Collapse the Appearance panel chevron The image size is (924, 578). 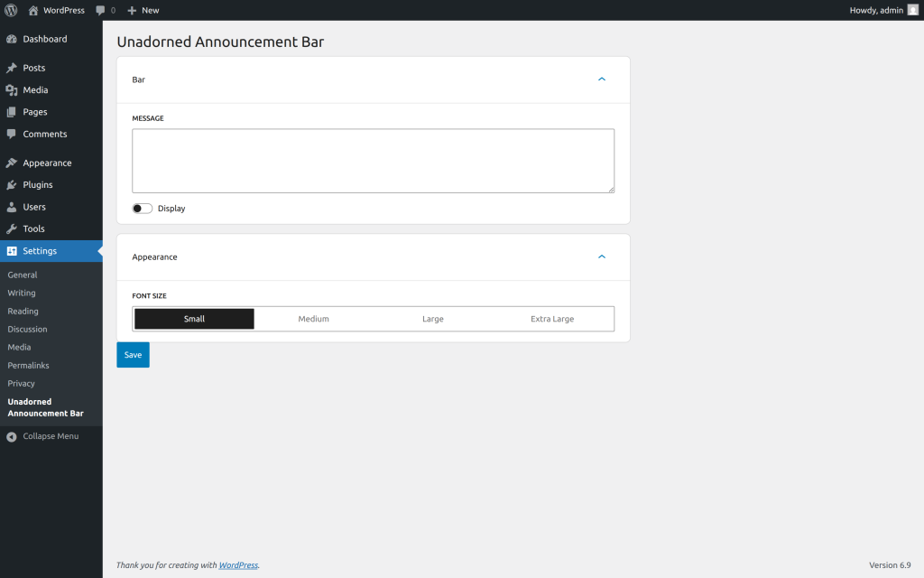tap(602, 256)
